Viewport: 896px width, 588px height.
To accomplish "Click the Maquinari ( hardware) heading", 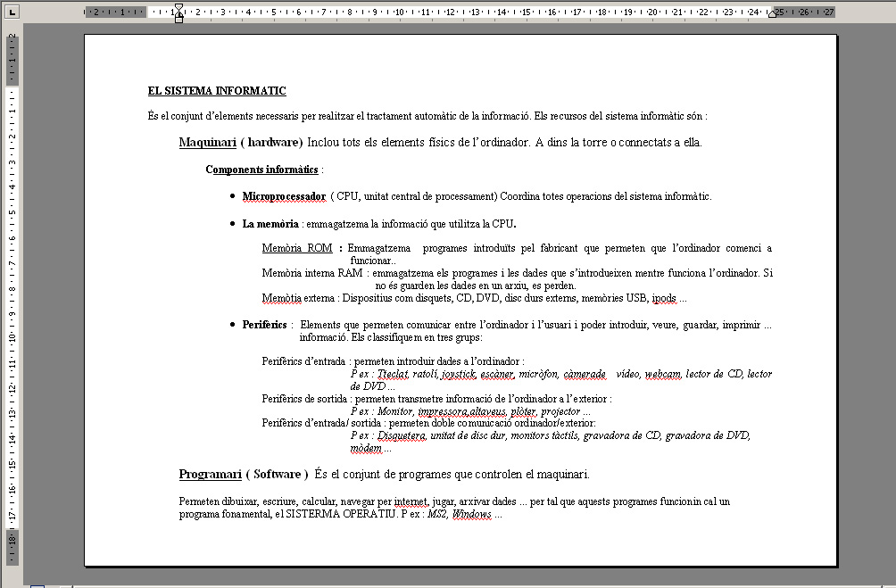I will coord(241,142).
